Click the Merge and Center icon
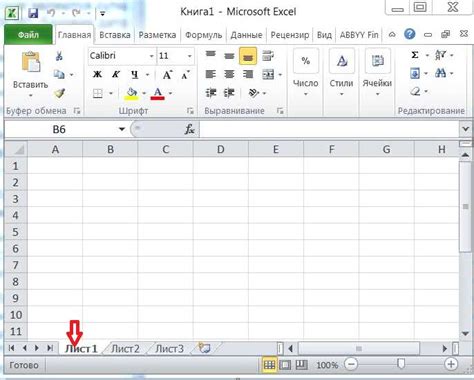 point(268,74)
